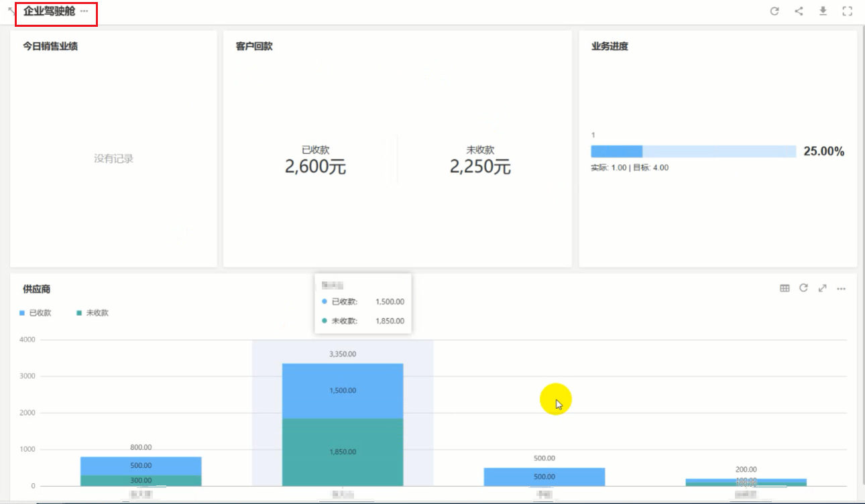This screenshot has height=504, width=865.
Task: Open the table view icon in 供应商 chart
Action: tap(785, 288)
